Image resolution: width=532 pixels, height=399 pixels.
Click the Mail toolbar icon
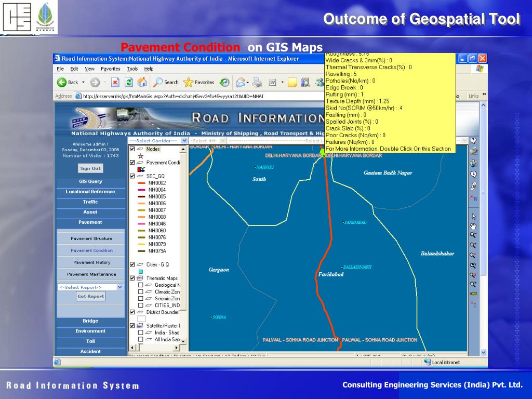point(241,82)
